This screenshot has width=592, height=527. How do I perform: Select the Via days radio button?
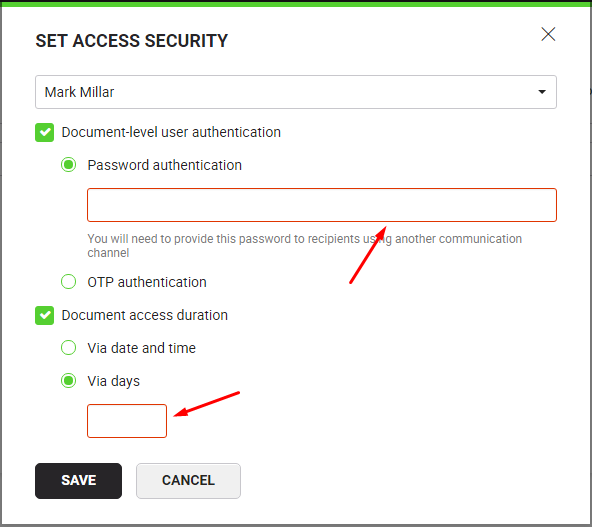pos(68,381)
